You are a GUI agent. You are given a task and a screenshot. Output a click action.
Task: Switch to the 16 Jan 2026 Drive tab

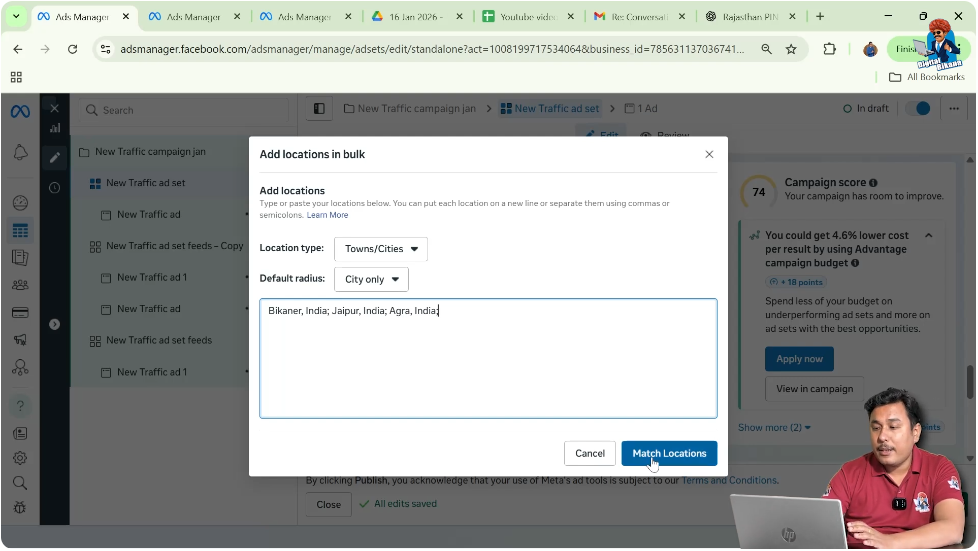pos(417,17)
